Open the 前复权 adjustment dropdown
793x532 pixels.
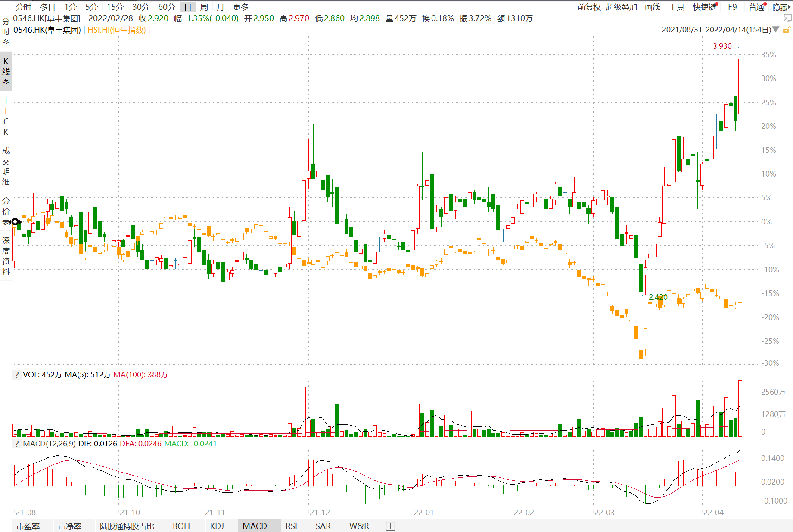pos(589,7)
